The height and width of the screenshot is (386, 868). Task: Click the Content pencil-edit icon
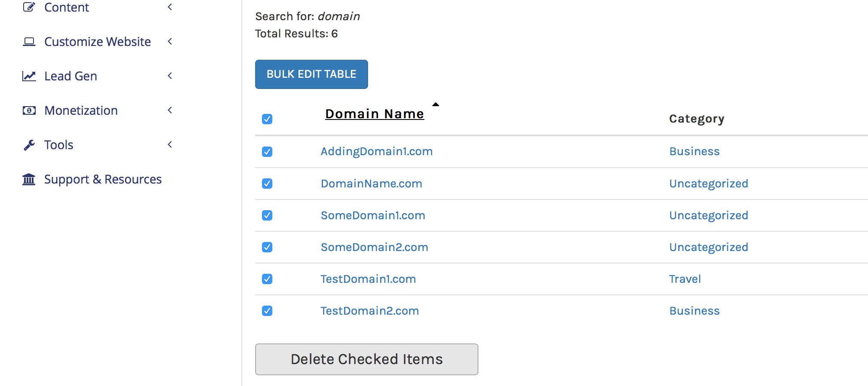point(29,7)
